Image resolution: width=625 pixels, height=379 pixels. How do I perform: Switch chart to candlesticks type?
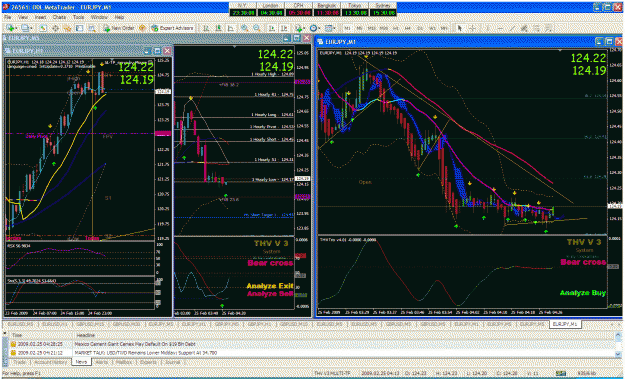click(x=218, y=28)
